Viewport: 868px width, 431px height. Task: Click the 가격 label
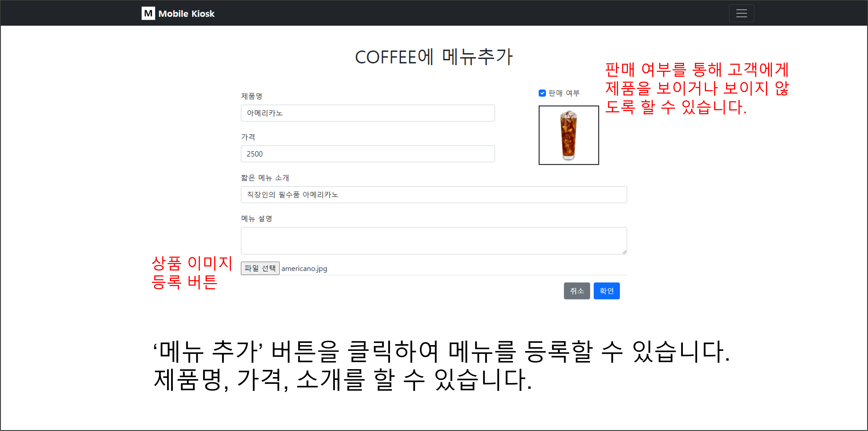pyautogui.click(x=248, y=137)
